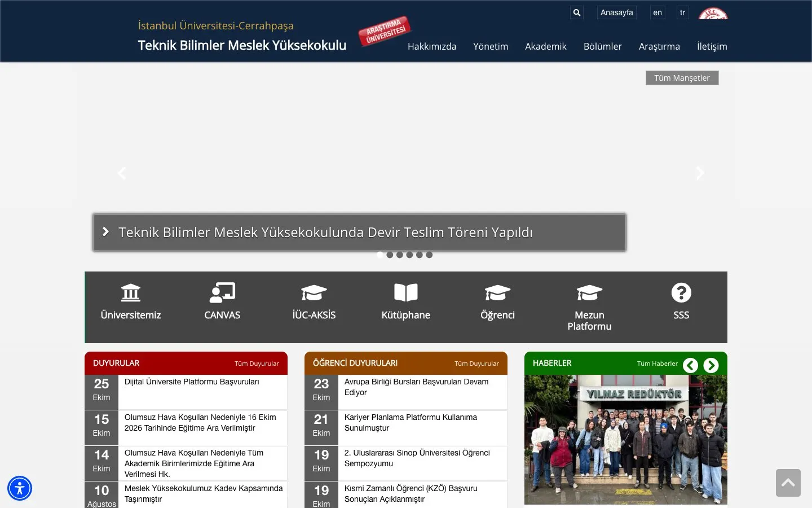
Task: Open the search magnifier icon
Action: (x=576, y=12)
